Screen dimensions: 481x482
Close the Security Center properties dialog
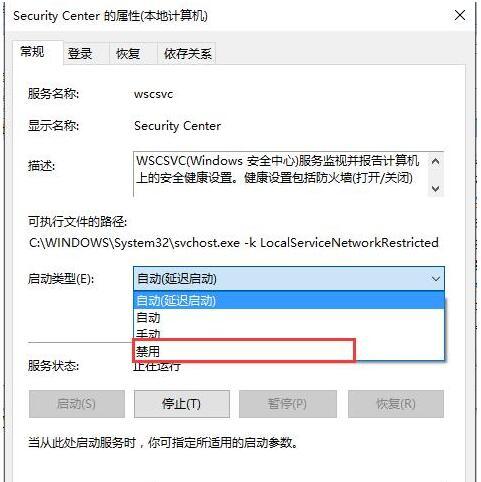coord(460,15)
